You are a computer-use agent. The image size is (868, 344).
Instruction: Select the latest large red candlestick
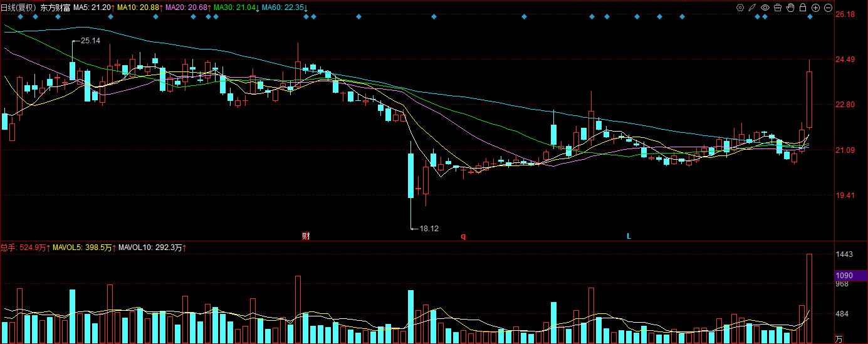(810, 99)
